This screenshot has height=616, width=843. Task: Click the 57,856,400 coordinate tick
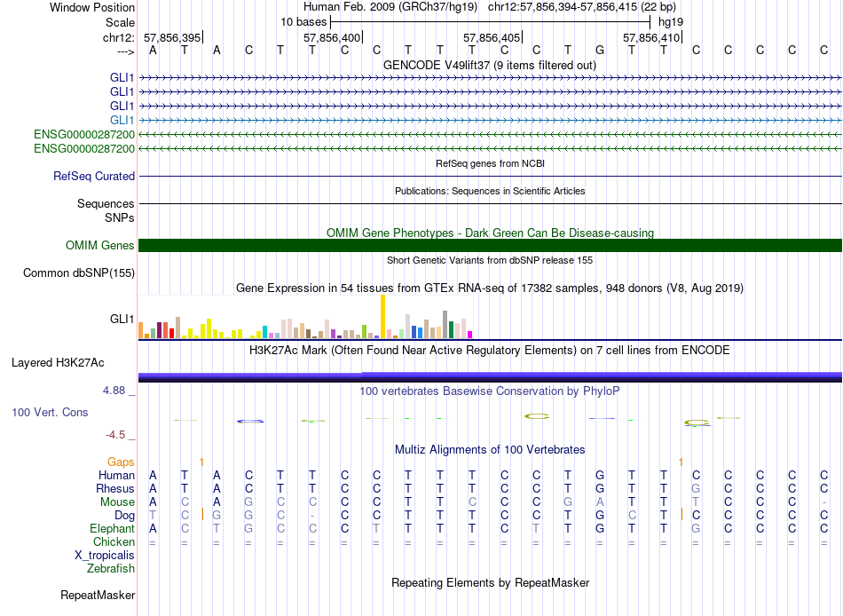pos(333,37)
